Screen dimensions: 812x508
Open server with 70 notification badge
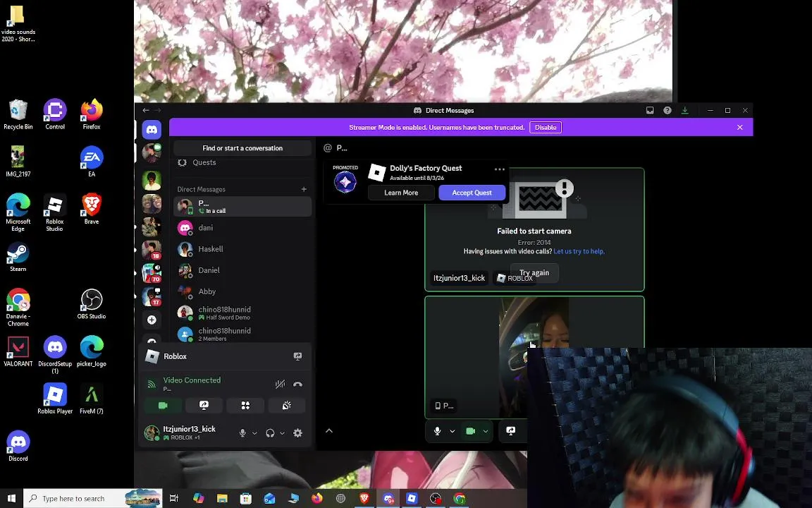click(152, 272)
